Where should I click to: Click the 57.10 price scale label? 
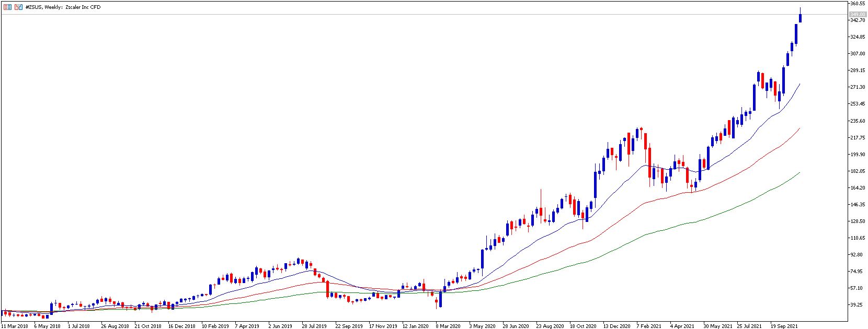856,288
